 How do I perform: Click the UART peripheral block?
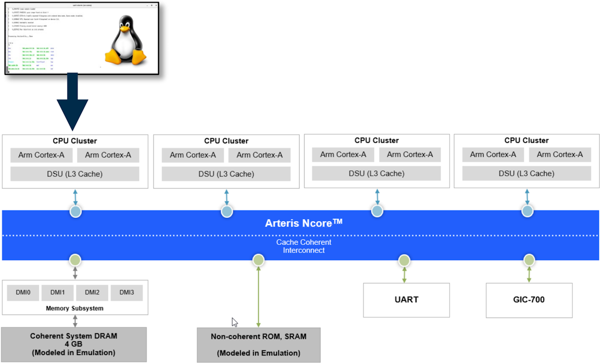pyautogui.click(x=406, y=299)
